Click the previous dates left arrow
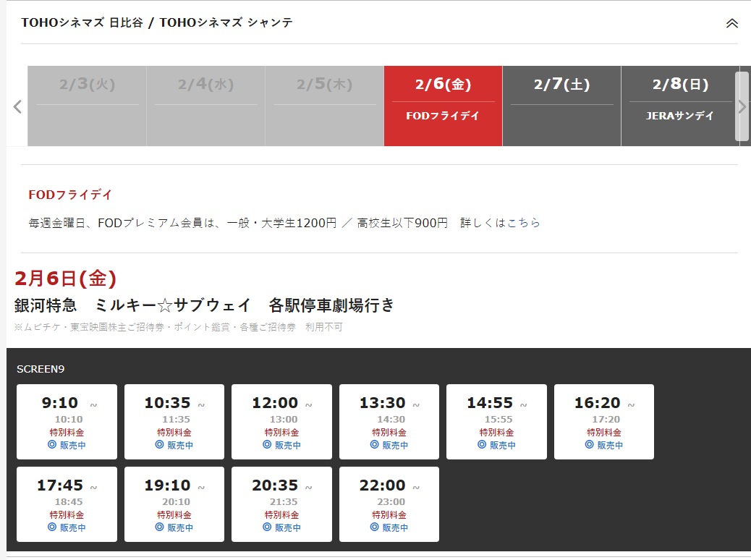The width and height of the screenshot is (751, 560). (17, 106)
